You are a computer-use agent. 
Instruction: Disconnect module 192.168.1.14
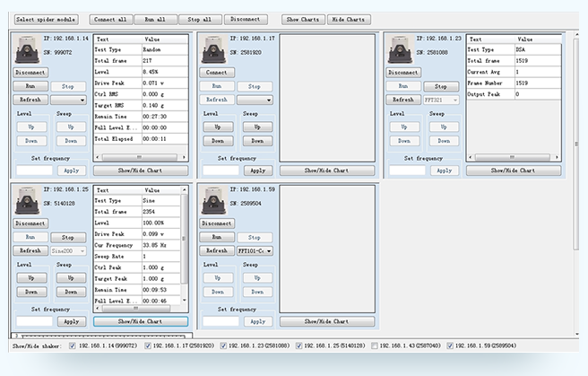(x=30, y=73)
